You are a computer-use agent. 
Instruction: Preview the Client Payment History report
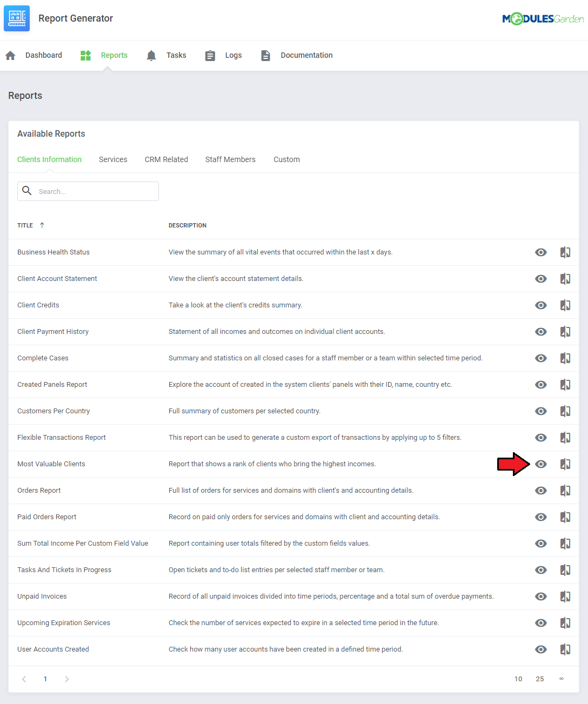[x=541, y=332]
